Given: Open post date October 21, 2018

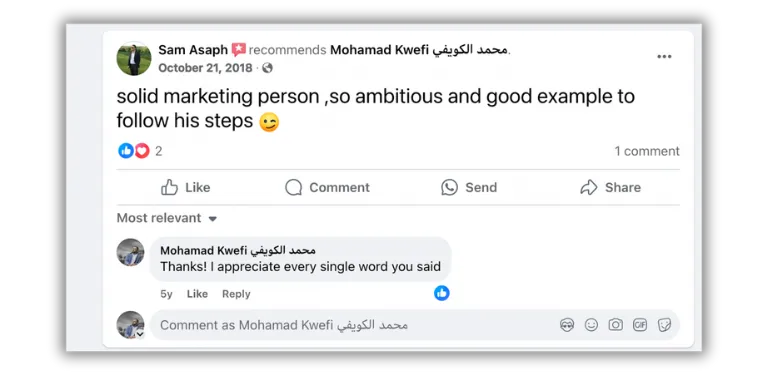Looking at the screenshot, I should (x=205, y=68).
